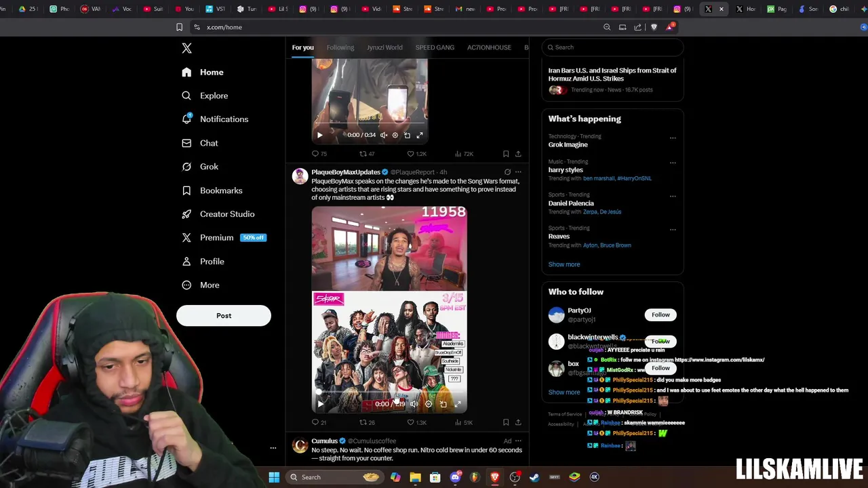Open more options on PlaqueBoyMaxUpdates post
Viewport: 868px width, 488px height.
coord(518,172)
